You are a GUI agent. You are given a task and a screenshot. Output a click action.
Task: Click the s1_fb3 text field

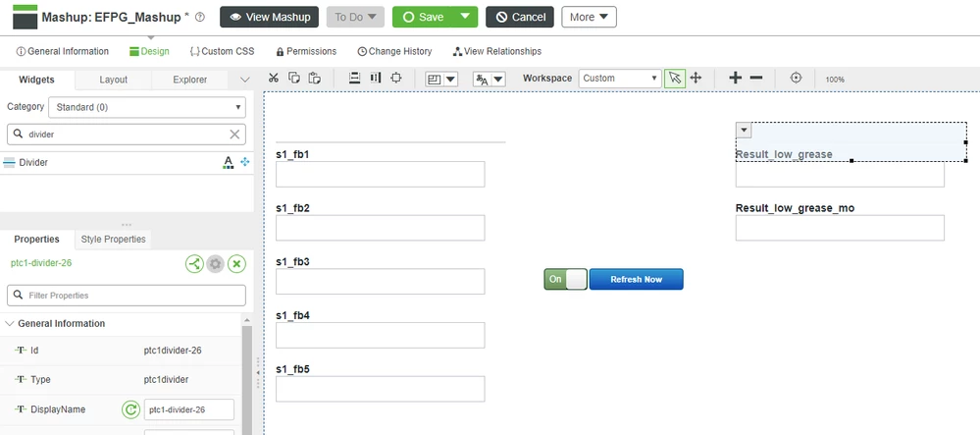(x=380, y=282)
